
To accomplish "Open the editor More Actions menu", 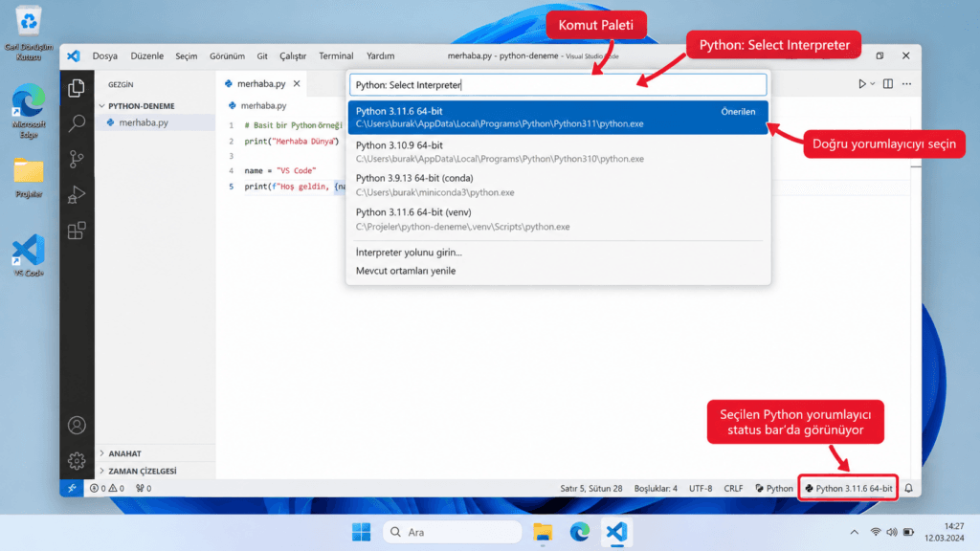I will click(x=906, y=84).
